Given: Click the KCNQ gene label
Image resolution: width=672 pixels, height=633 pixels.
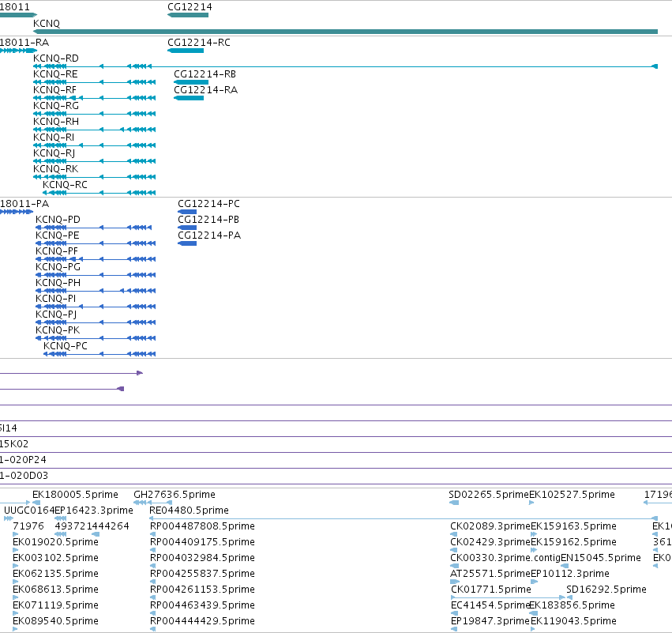Looking at the screenshot, I should [47, 24].
